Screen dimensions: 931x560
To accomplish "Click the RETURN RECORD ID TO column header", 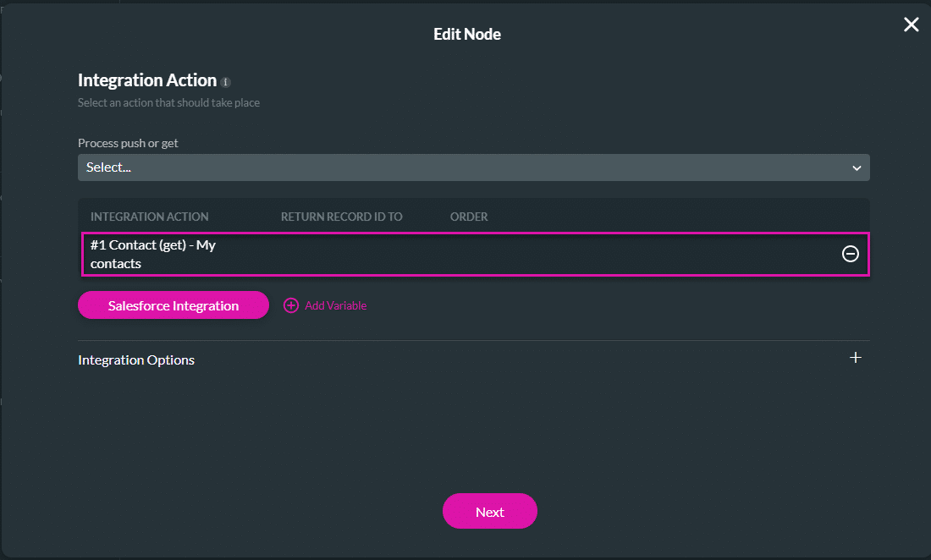I will pyautogui.click(x=341, y=217).
